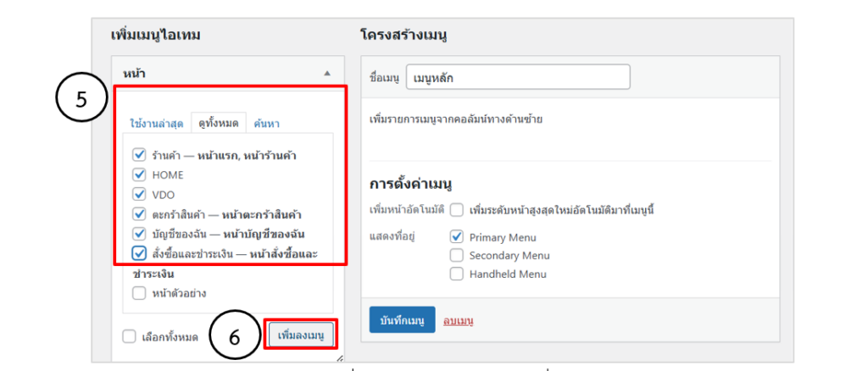The width and height of the screenshot is (868, 371).
Task: Check Secondary Menu location
Action: pos(457,255)
